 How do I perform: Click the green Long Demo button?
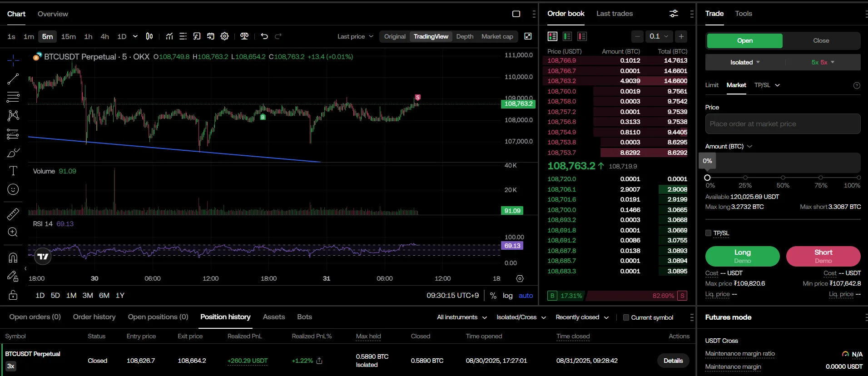click(742, 256)
